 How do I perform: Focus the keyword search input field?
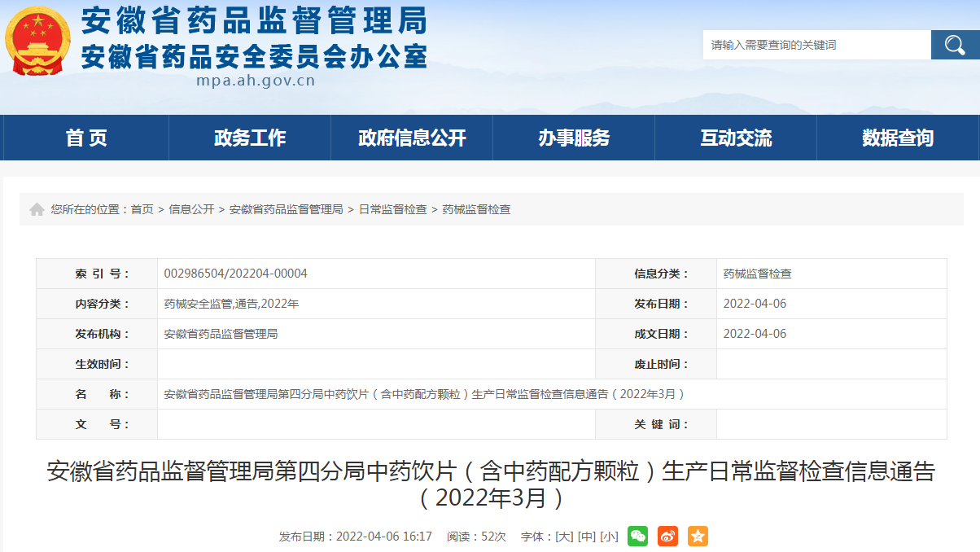click(x=816, y=45)
